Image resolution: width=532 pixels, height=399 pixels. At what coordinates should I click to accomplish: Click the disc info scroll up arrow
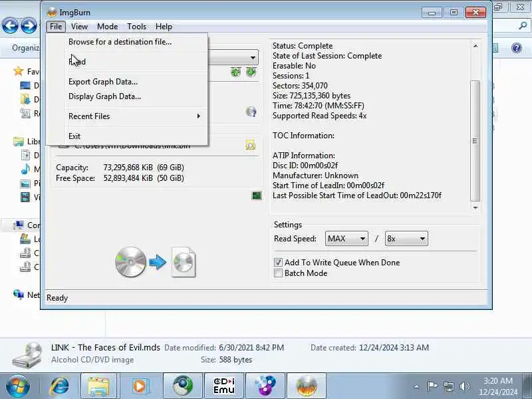coord(475,46)
